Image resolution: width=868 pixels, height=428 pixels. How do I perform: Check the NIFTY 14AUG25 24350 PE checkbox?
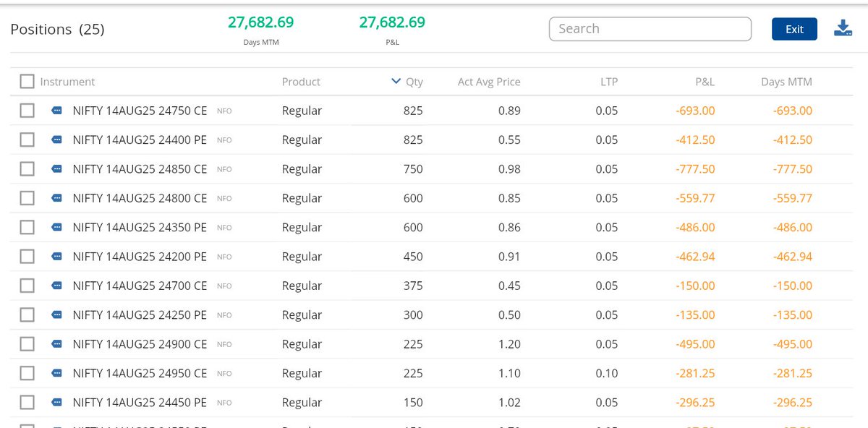click(27, 227)
